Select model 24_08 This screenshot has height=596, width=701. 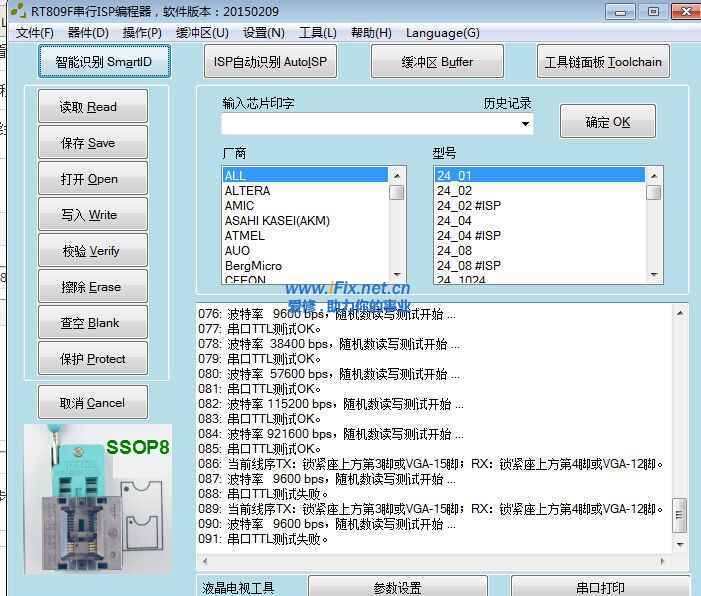tap(540, 250)
